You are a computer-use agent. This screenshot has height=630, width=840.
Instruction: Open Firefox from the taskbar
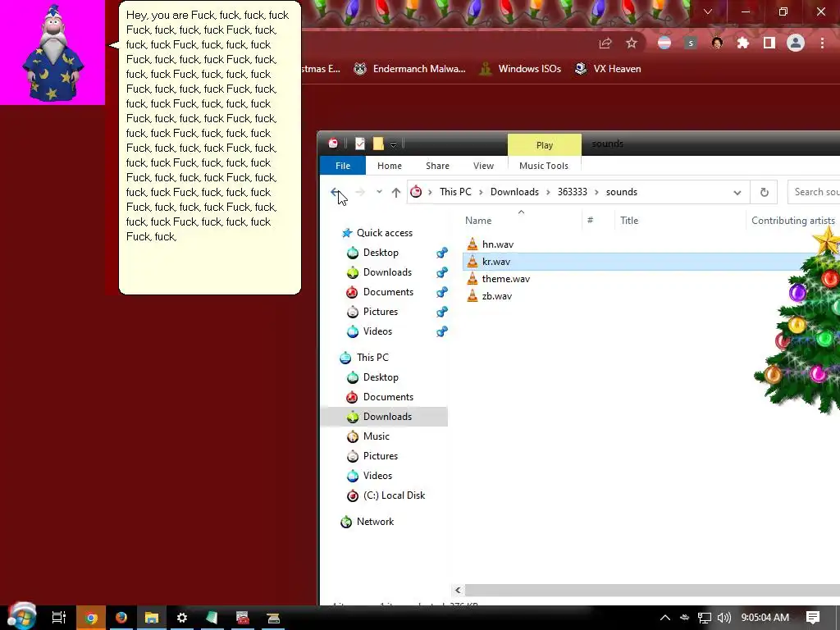pos(121,618)
